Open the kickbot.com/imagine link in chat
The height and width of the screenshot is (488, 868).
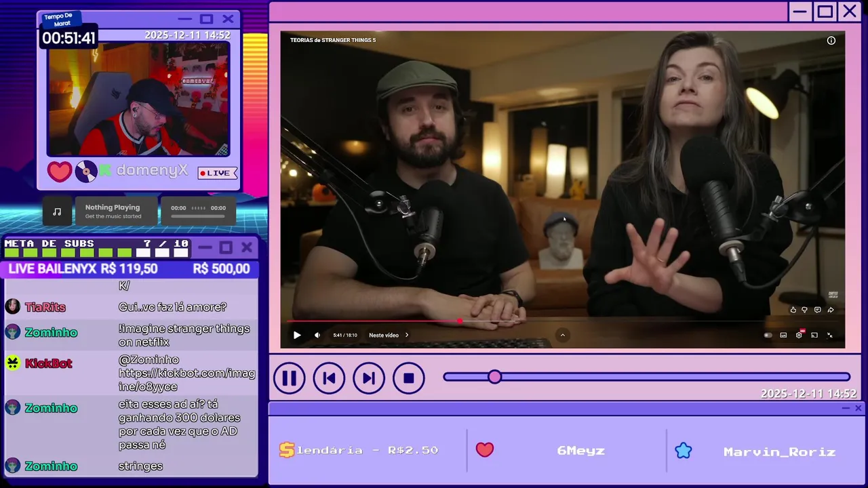point(186,380)
